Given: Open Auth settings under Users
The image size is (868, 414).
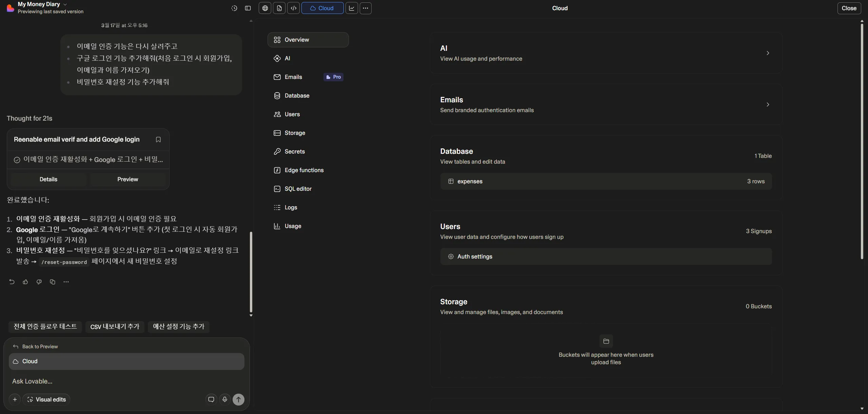Looking at the screenshot, I should pos(475,256).
